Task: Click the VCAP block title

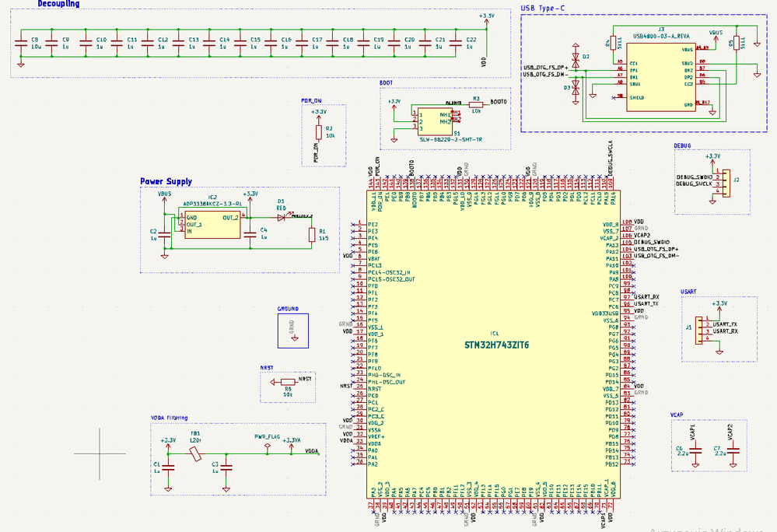Action: tap(677, 415)
